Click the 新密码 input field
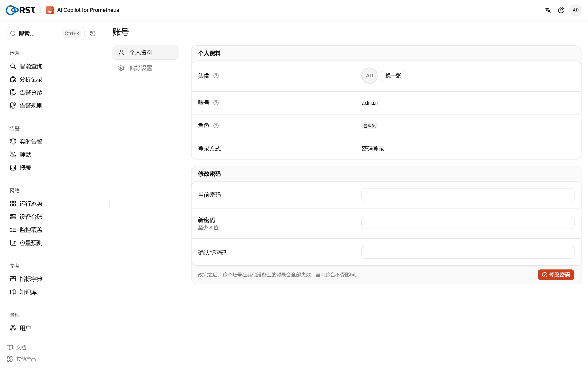Screen dimensions: 588x368 [468, 222]
